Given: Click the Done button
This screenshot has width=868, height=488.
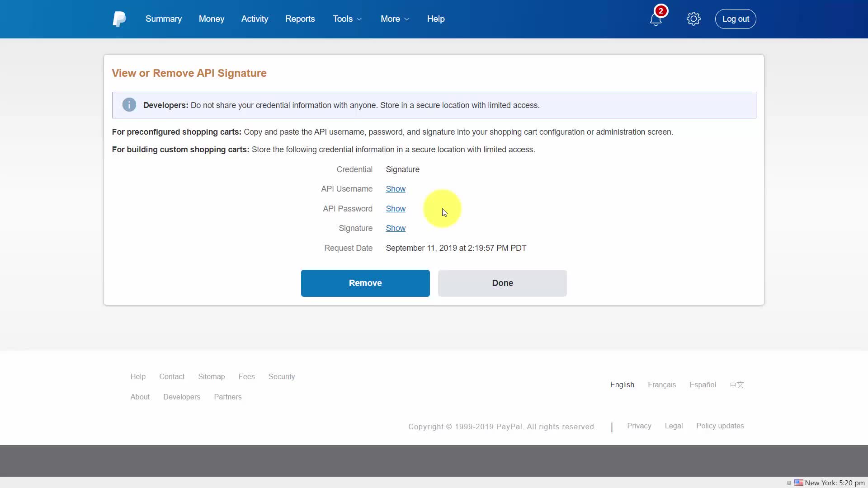Looking at the screenshot, I should [502, 283].
